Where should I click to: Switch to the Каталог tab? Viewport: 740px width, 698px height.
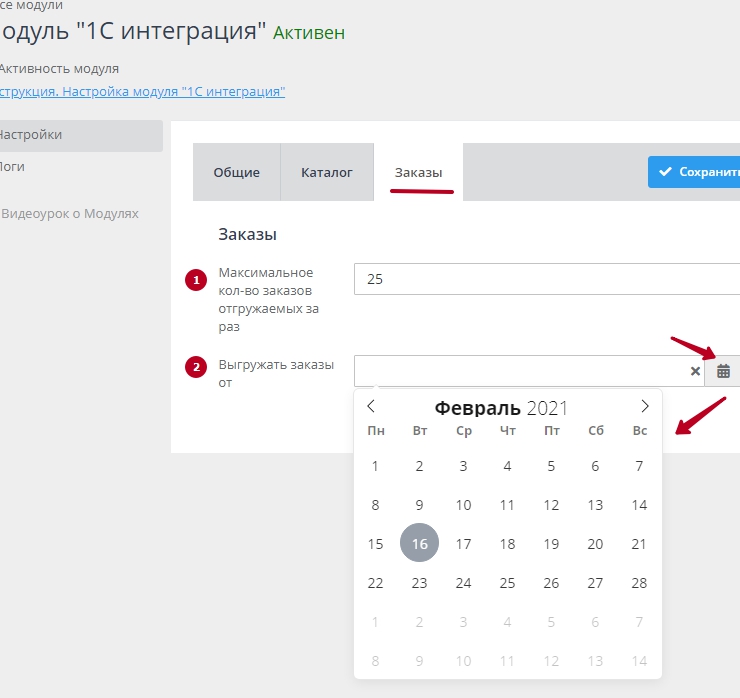pyautogui.click(x=327, y=172)
